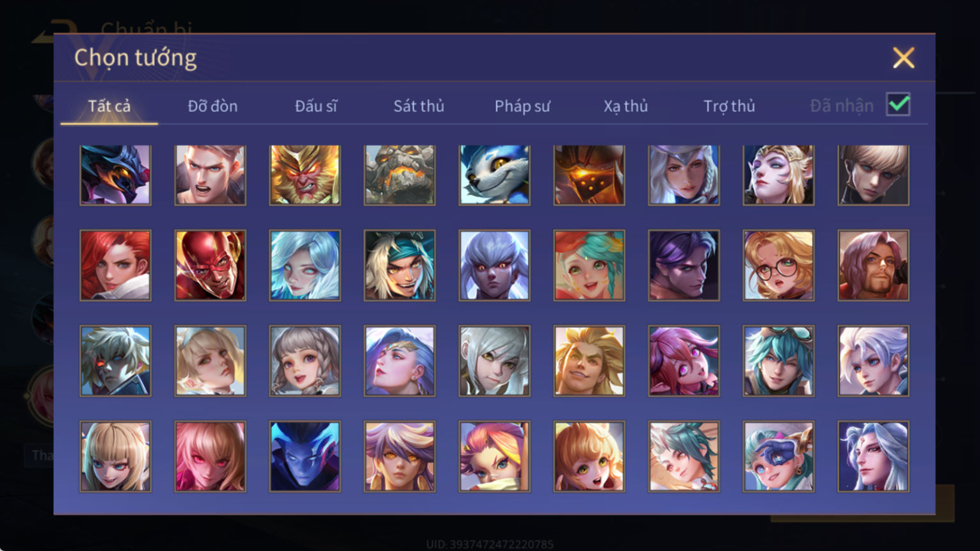980x551 pixels.
Task: Filter heroes by Pháp sư tab
Action: (x=522, y=106)
